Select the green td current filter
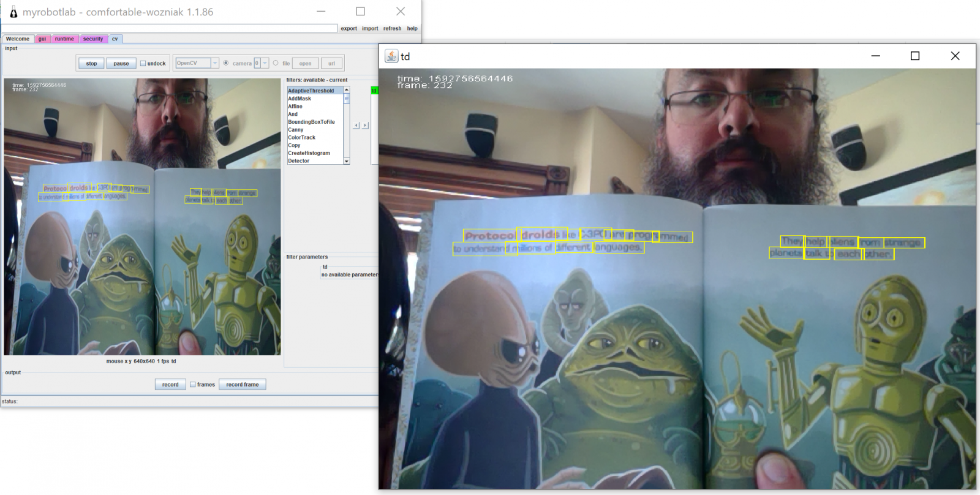The width and height of the screenshot is (980, 495). point(374,91)
